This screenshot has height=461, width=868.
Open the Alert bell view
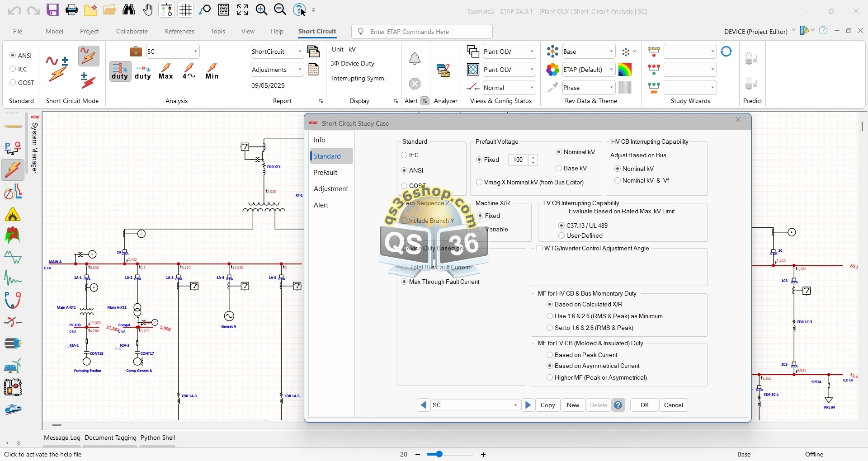coord(415,58)
